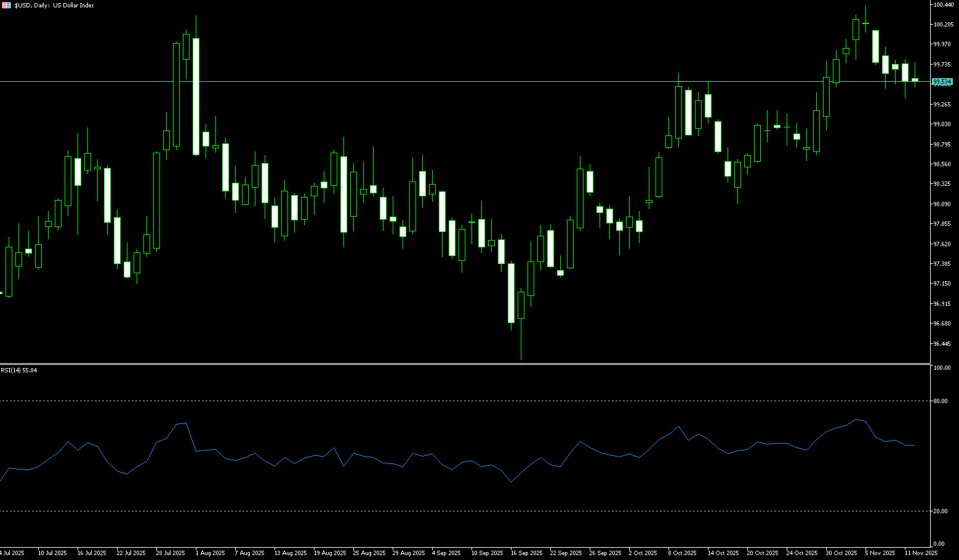Click the '11 Nov 2025' date label
This screenshot has width=959, height=560.
click(920, 553)
